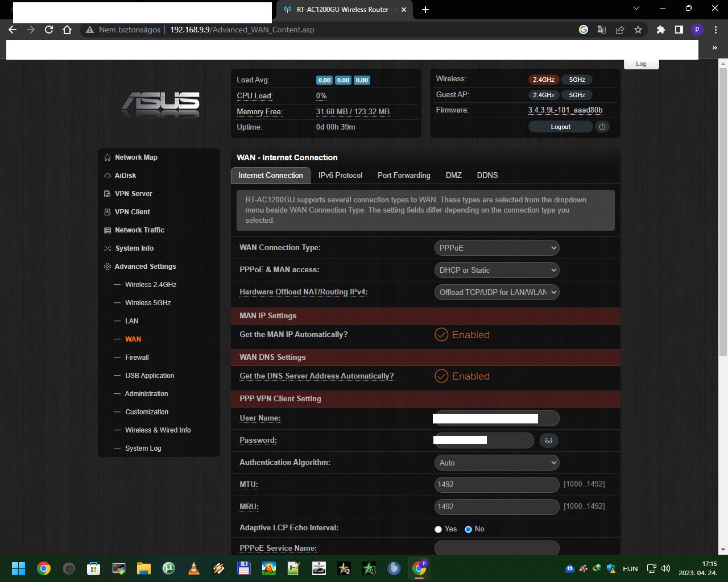The width and height of the screenshot is (728, 582).
Task: Open a new browser tab
Action: click(x=425, y=9)
